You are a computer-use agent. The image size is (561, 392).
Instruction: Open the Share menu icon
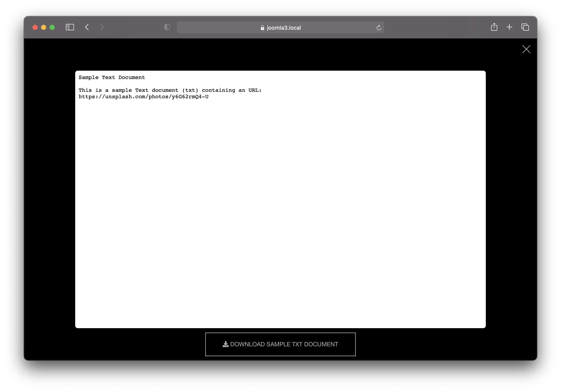click(x=494, y=27)
